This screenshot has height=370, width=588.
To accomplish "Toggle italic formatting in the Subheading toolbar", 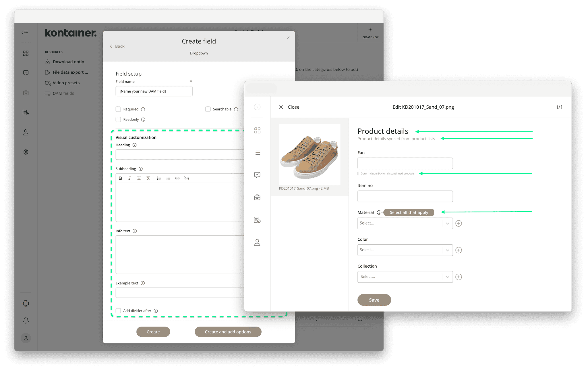I will (129, 178).
